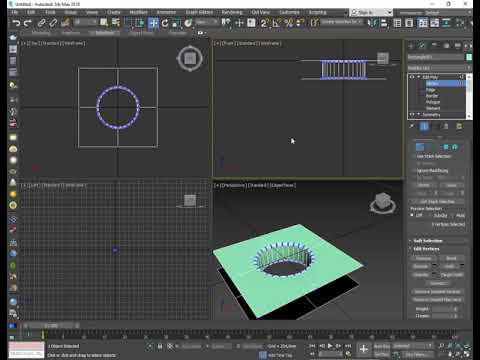
Task: Activate the Select and Place tool
Action: point(188,23)
